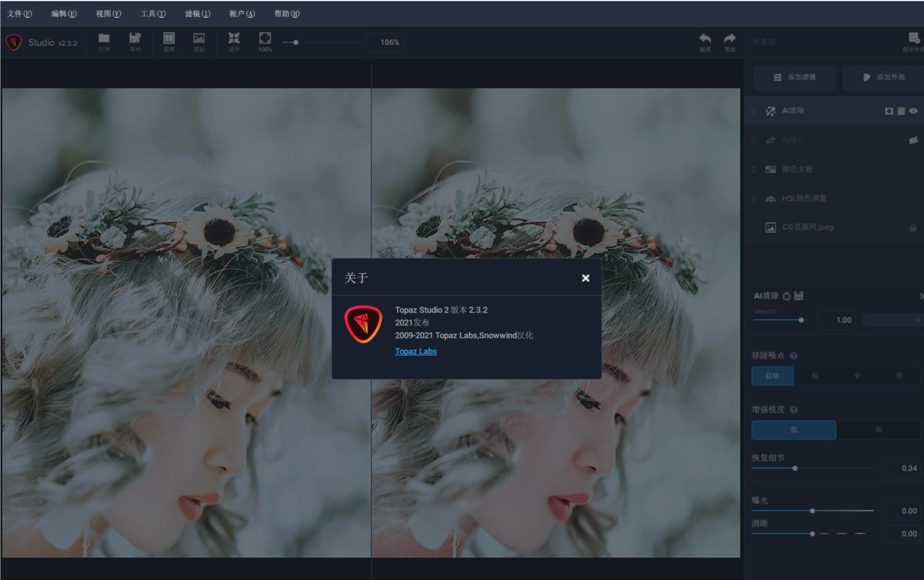Screen dimensions: 924x580
Task: Open the 帐户(A) menu
Action: (x=242, y=14)
